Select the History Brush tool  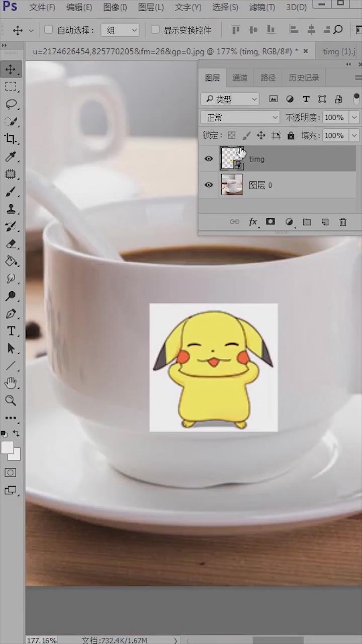tap(11, 226)
